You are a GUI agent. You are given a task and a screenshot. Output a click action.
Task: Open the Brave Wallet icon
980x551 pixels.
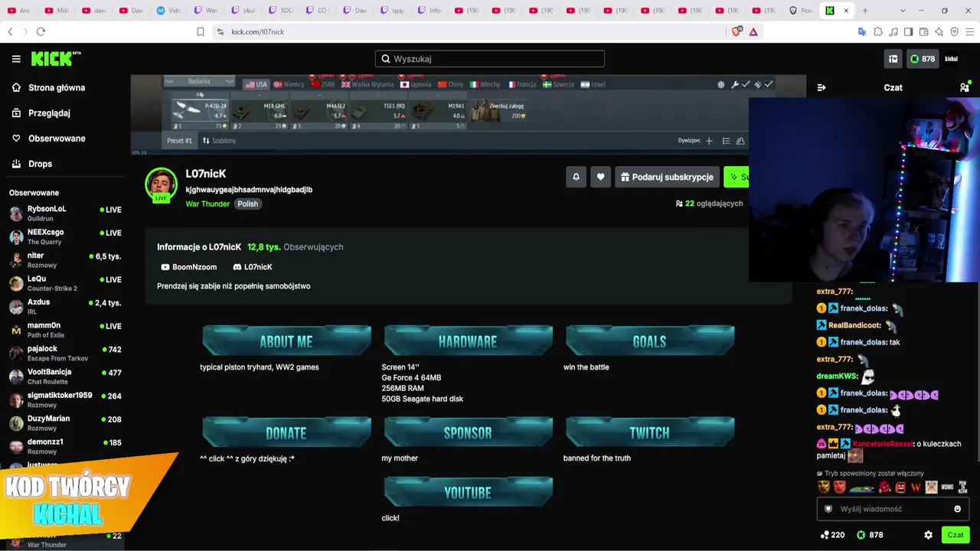[923, 31]
